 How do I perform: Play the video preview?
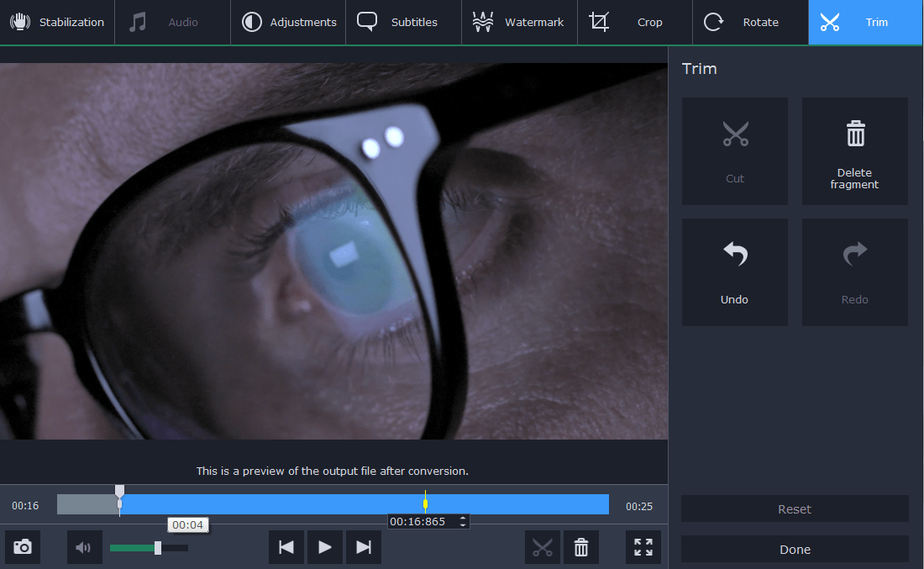(325, 547)
